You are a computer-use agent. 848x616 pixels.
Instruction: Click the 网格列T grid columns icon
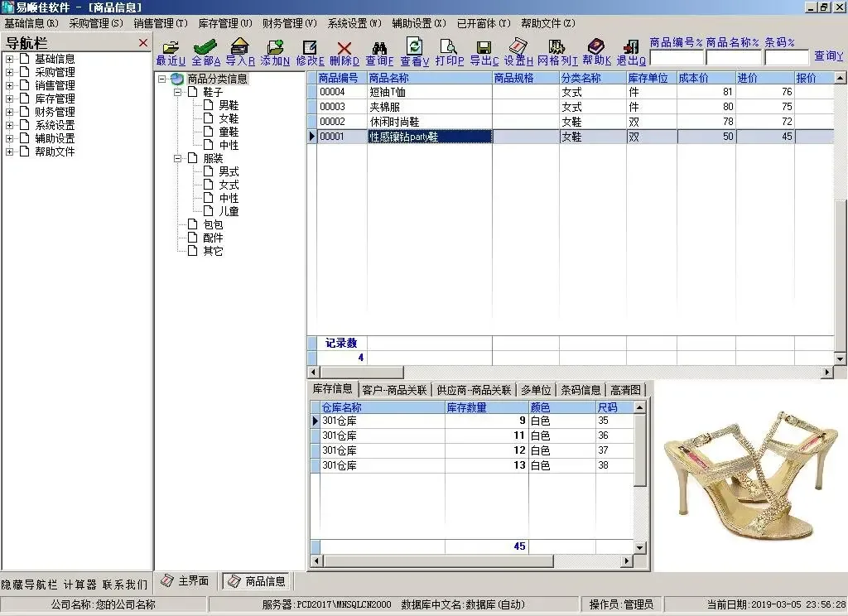point(556,47)
